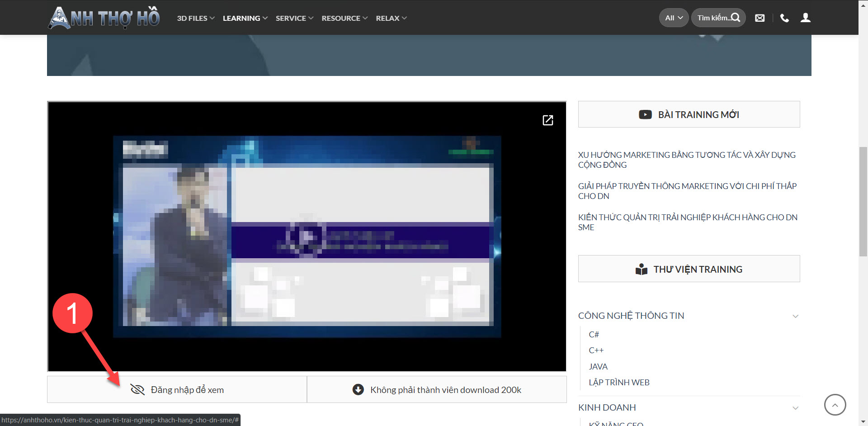Image resolution: width=868 pixels, height=426 pixels.
Task: Click the Anh Thợ Hồ site logo
Action: tap(104, 18)
